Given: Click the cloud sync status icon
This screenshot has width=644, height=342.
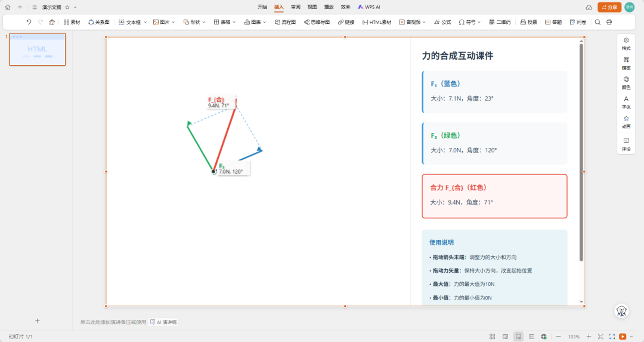Looking at the screenshot, I should click(589, 7).
